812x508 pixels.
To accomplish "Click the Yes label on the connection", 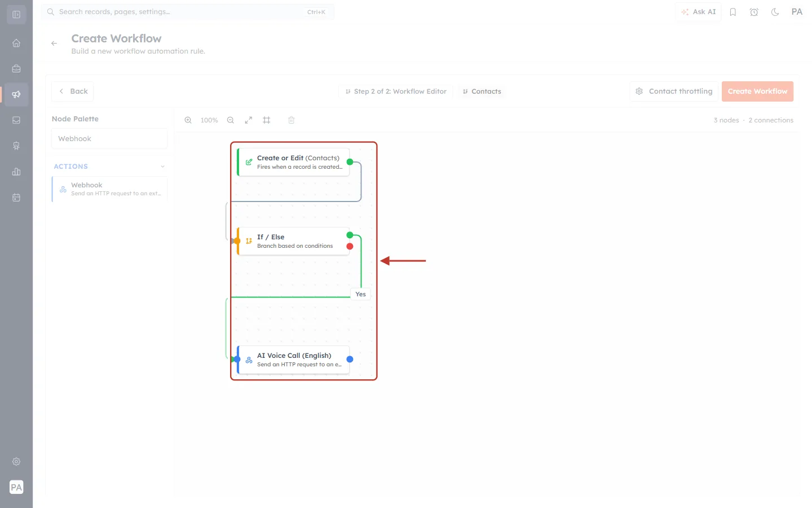I will (361, 294).
